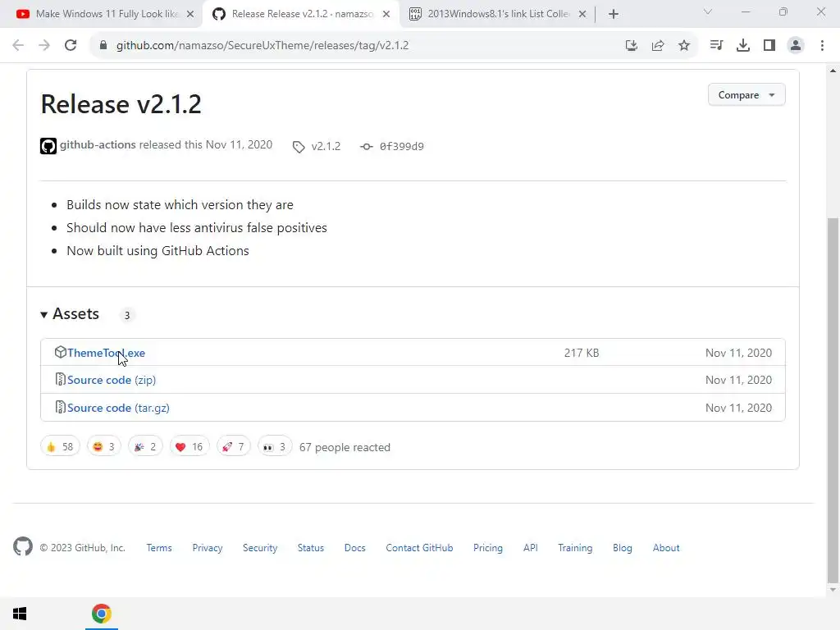Image resolution: width=840 pixels, height=630 pixels.
Task: Toggle the Chrome side panel icon
Action: click(769, 46)
